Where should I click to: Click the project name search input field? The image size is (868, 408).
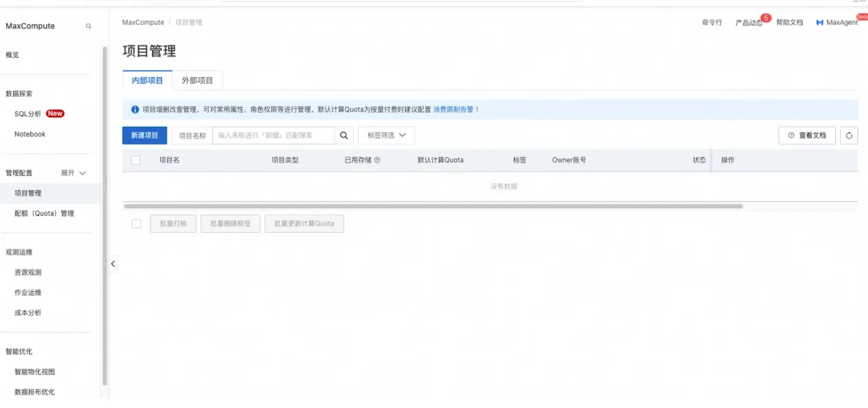point(274,136)
